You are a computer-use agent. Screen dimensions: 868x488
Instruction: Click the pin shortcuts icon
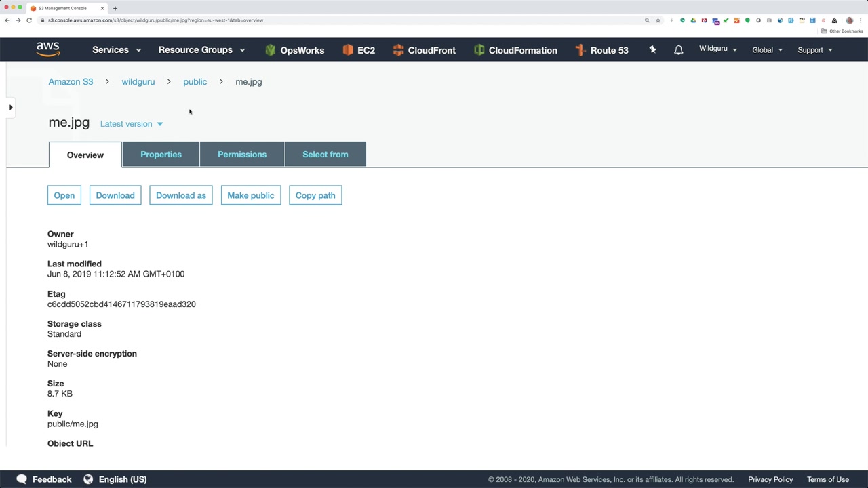(652, 49)
